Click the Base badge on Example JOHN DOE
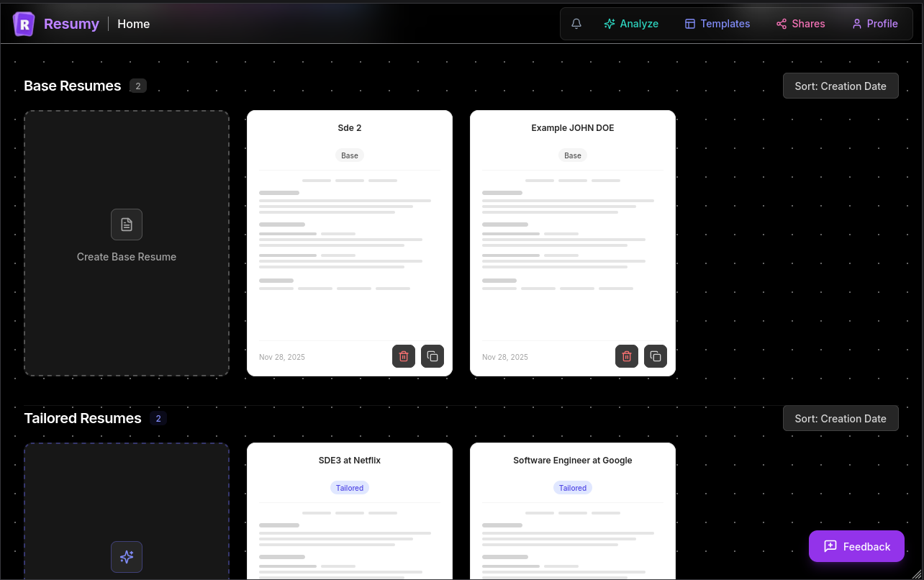Image resolution: width=924 pixels, height=580 pixels. (573, 155)
